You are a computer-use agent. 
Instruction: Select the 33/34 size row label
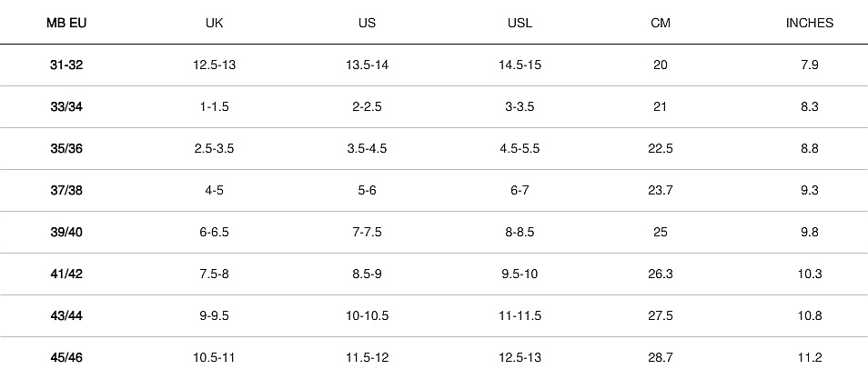66,106
